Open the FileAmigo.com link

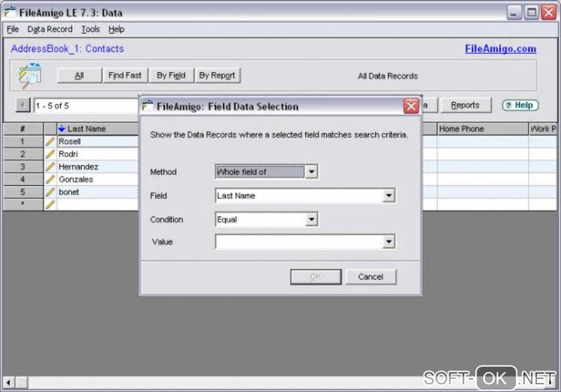click(501, 48)
